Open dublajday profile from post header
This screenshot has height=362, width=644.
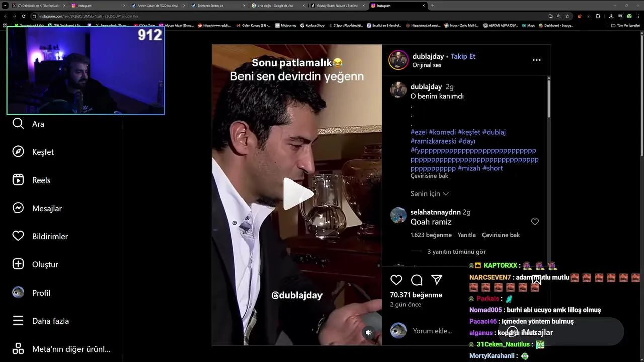428,56
